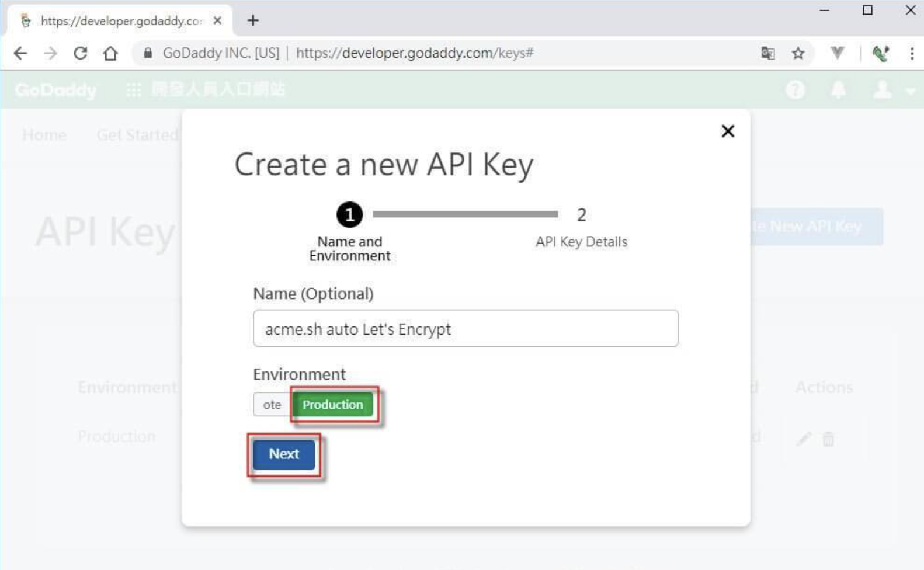Click step 1 Name and Environment
The image size is (924, 570).
point(350,232)
